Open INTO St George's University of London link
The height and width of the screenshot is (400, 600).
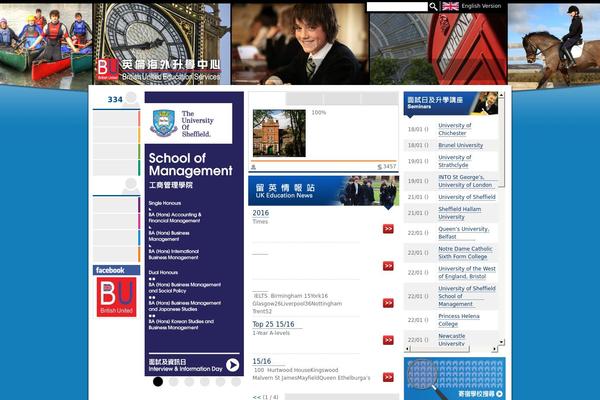click(x=465, y=181)
